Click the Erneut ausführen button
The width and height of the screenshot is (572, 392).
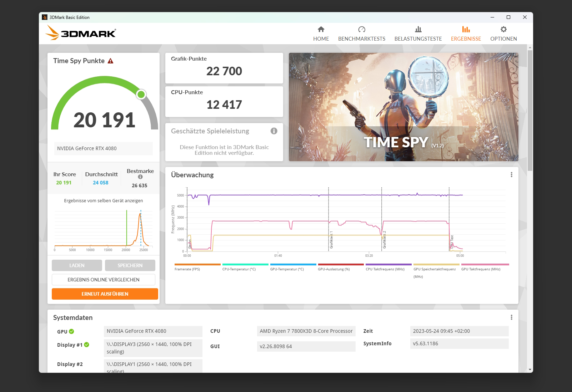pos(105,294)
